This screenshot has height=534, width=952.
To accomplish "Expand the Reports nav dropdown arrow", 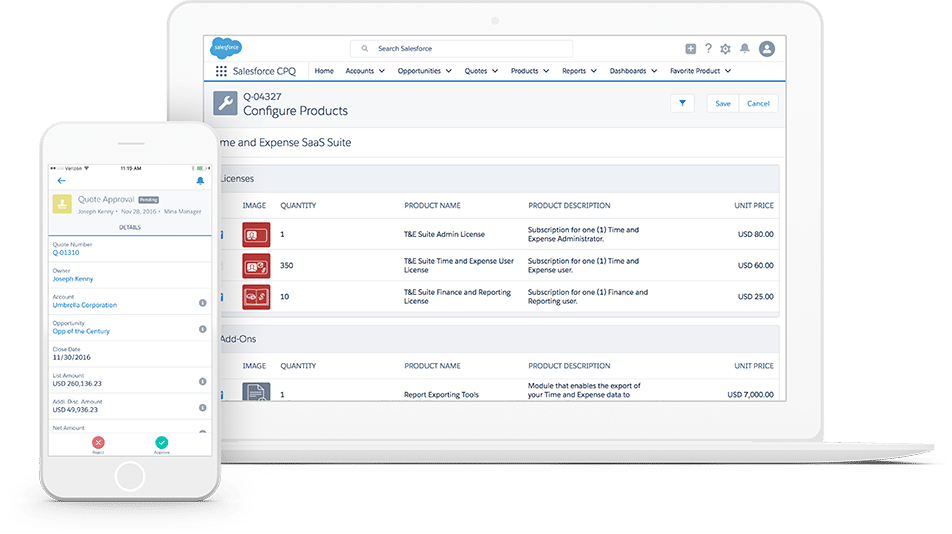I will click(x=594, y=71).
